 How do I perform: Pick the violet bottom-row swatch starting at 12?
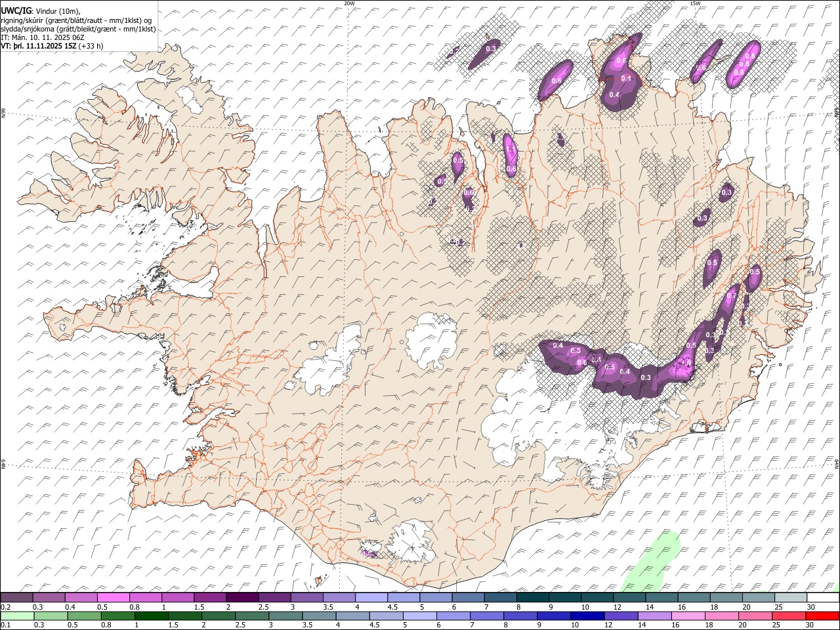621,616
